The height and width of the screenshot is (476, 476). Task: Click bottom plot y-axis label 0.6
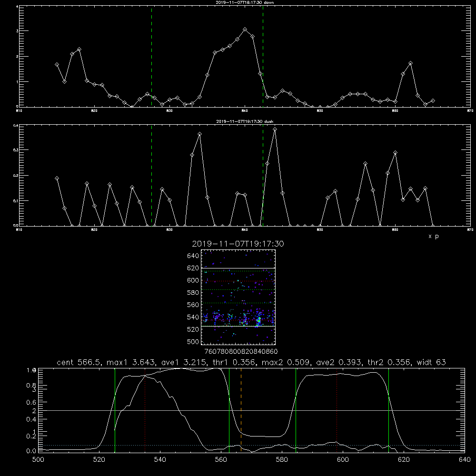[x=31, y=402]
